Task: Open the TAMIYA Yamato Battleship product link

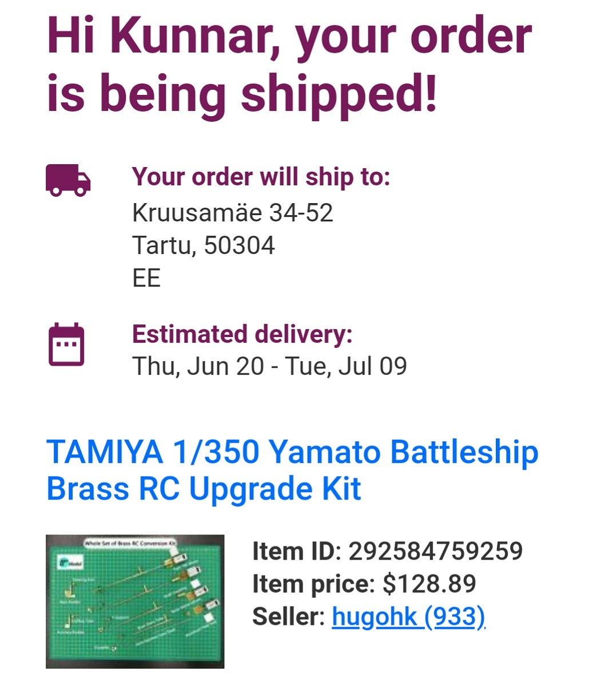Action: (x=292, y=470)
